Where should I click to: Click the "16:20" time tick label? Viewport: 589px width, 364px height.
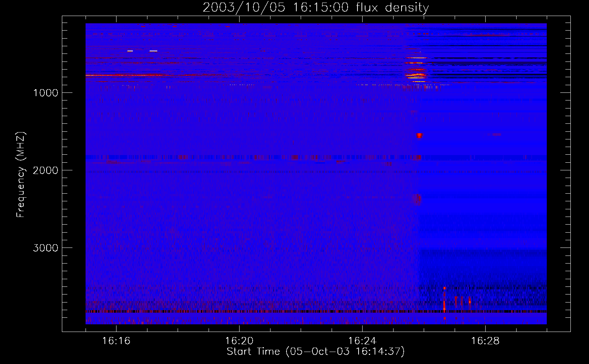239,341
